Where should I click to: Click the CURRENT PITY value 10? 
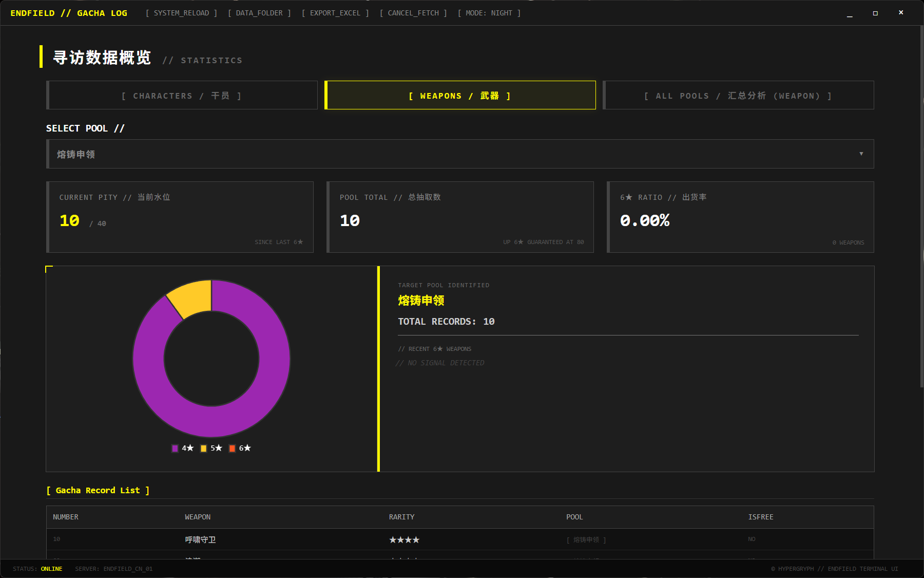click(x=69, y=220)
